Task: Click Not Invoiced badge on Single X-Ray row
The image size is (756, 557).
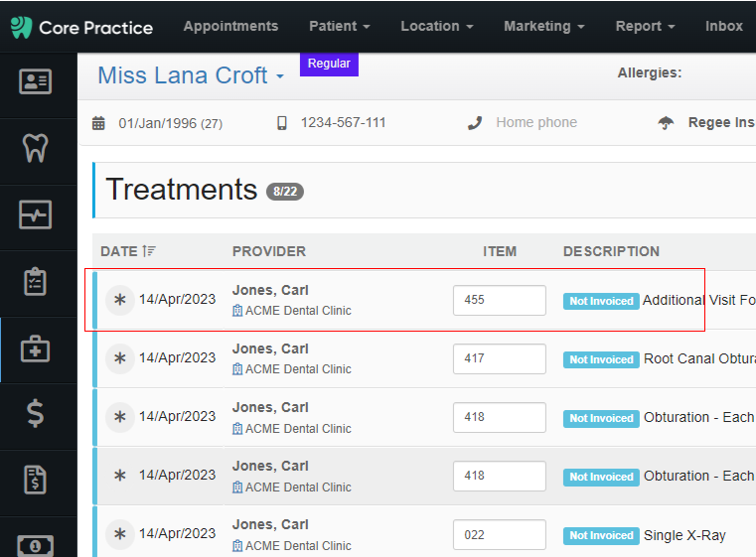Action: pos(601,536)
